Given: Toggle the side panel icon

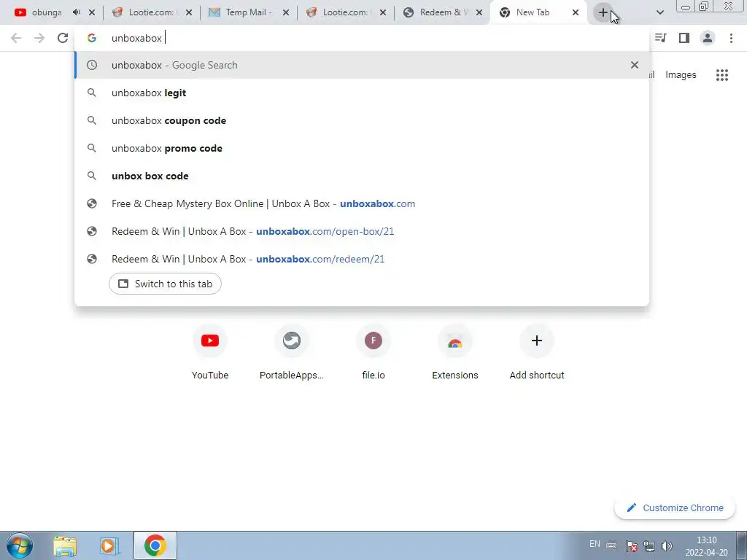Looking at the screenshot, I should click(x=684, y=38).
